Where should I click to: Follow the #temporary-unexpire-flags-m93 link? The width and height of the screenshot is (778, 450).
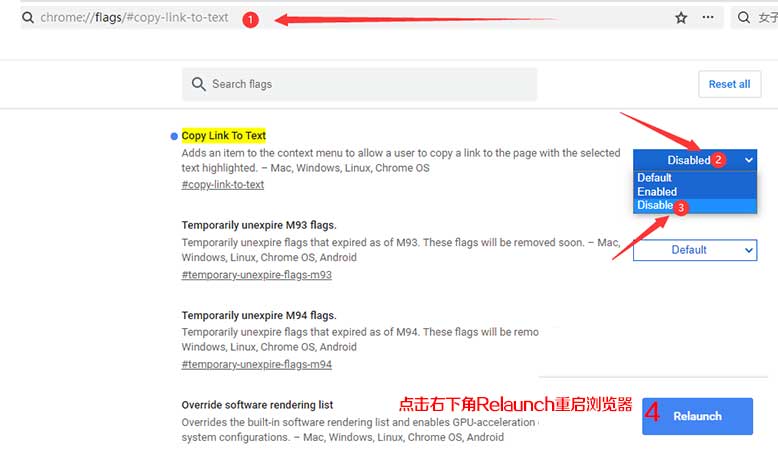[x=257, y=275]
